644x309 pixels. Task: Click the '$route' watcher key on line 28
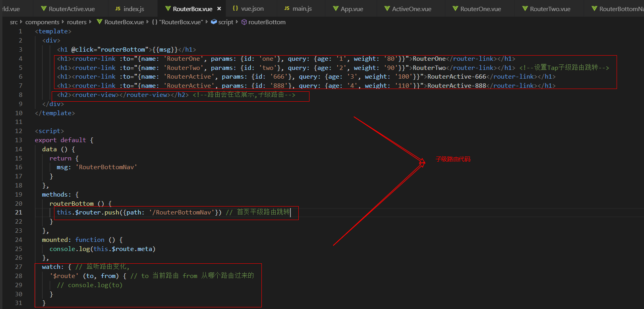click(64, 276)
